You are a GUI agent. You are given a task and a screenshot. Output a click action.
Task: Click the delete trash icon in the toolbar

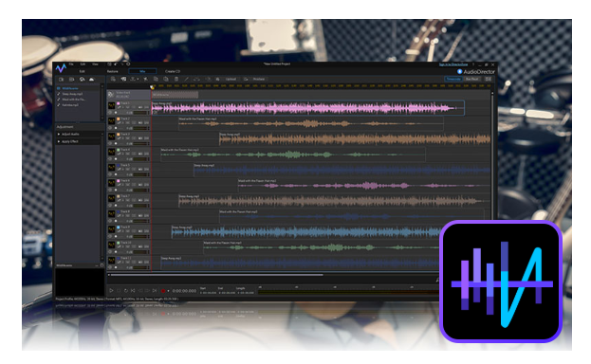coord(176,79)
